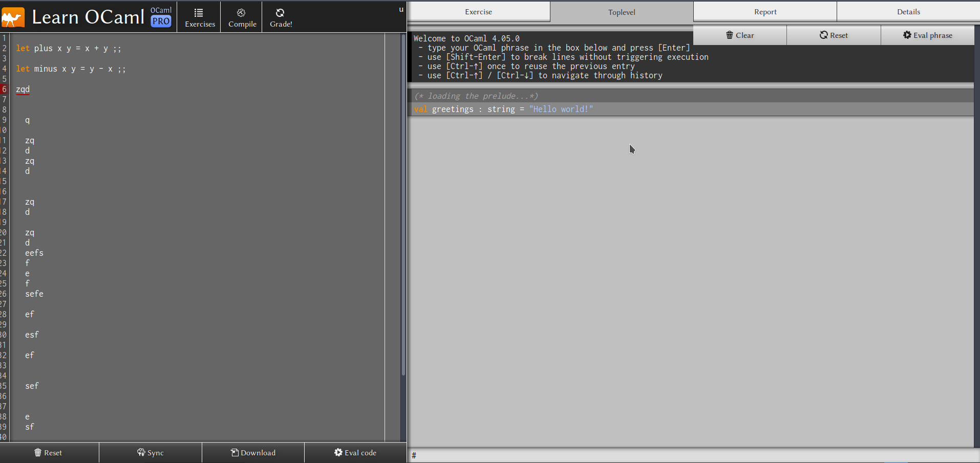Image resolution: width=980 pixels, height=463 pixels.
Task: Click Eval code button
Action: (x=355, y=453)
